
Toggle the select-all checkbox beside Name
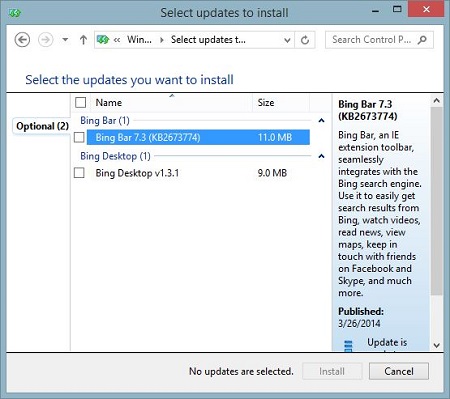click(x=81, y=103)
